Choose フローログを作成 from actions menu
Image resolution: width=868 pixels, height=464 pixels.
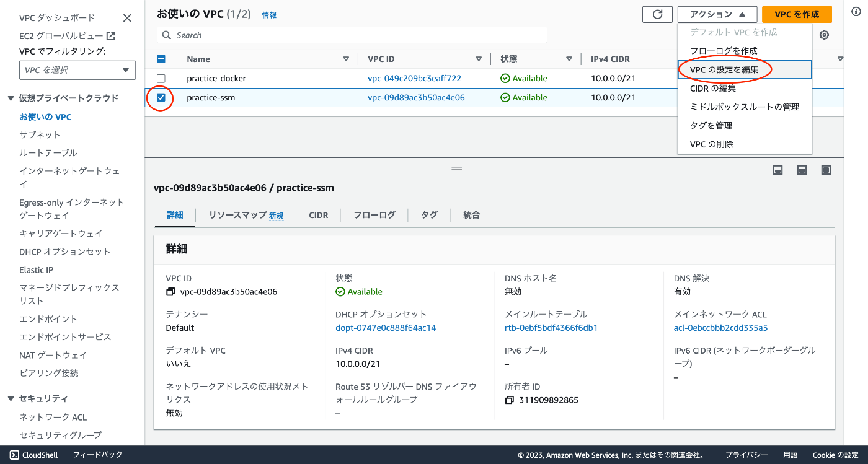(x=745, y=51)
